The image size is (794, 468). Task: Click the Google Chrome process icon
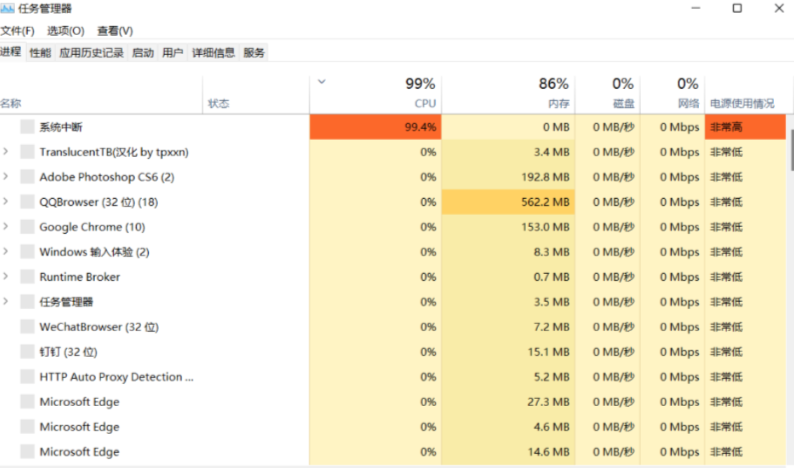pyautogui.click(x=28, y=227)
